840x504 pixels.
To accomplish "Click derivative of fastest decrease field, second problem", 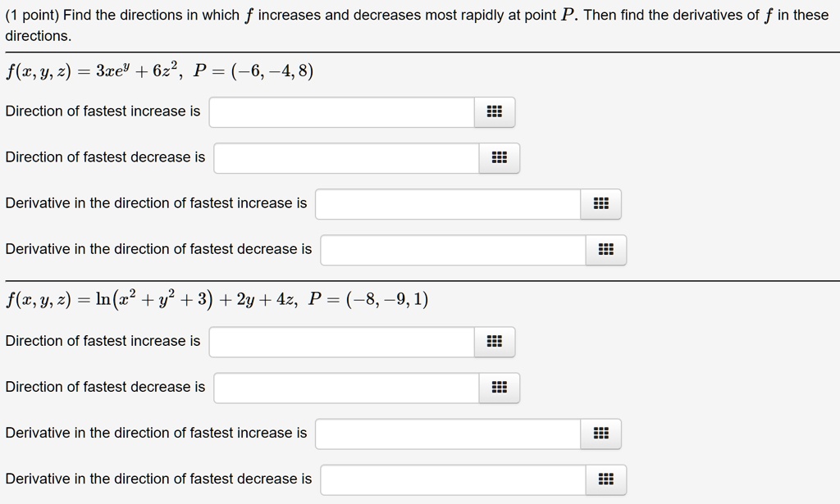I will [x=451, y=479].
